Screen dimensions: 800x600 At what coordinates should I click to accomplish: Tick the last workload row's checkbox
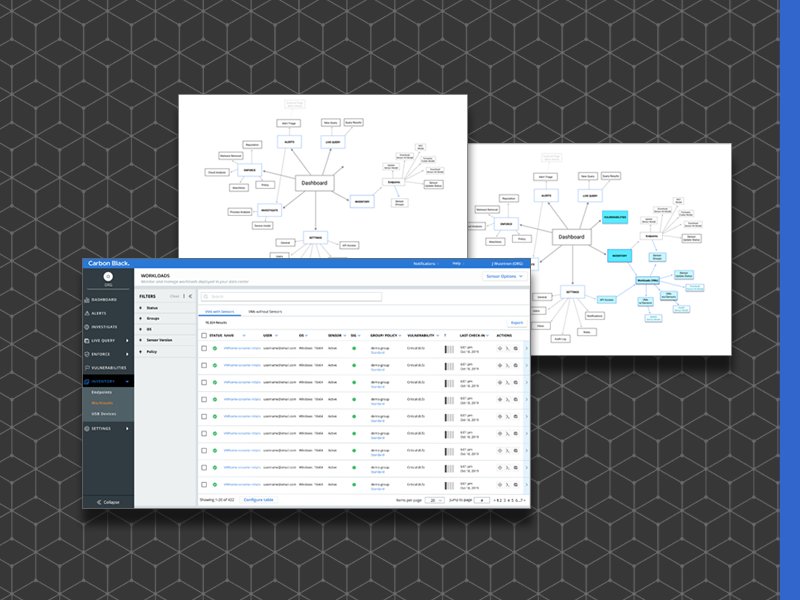pos(204,485)
